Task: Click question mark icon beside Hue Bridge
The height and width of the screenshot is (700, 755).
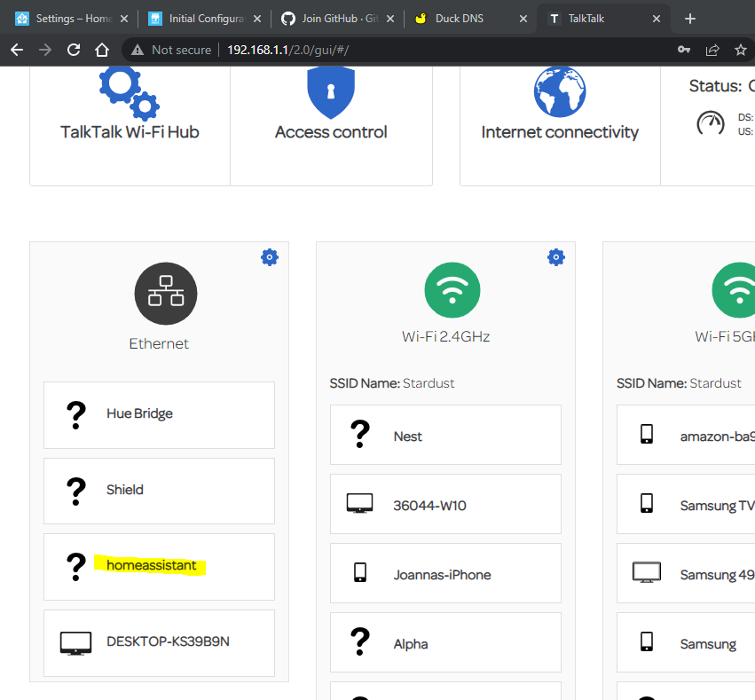Action: pyautogui.click(x=76, y=415)
